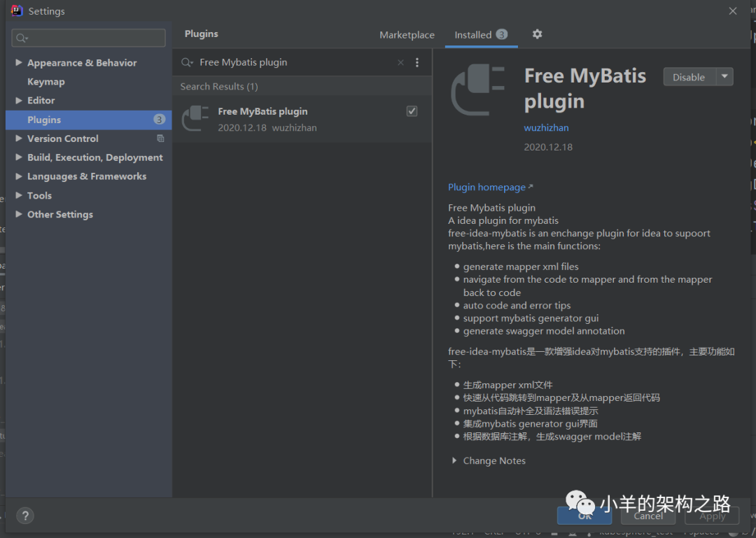This screenshot has width=756, height=538.
Task: Click the copy icon beside Version Control
Action: pos(160,139)
